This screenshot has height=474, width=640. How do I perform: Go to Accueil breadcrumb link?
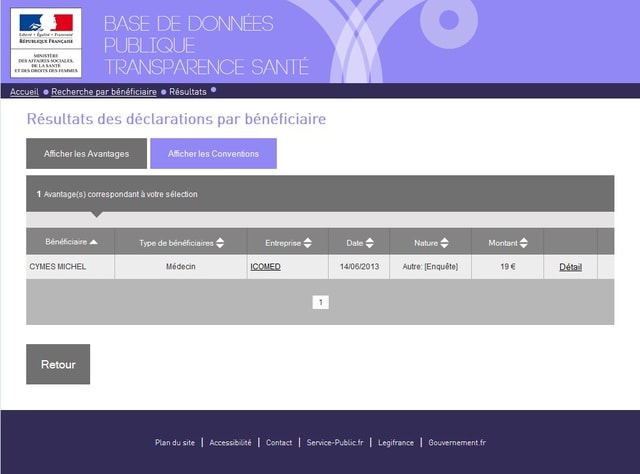tap(25, 91)
